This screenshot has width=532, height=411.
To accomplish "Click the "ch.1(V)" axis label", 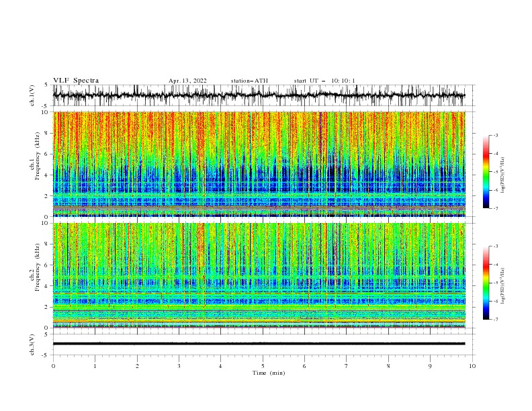I will [32, 95].
